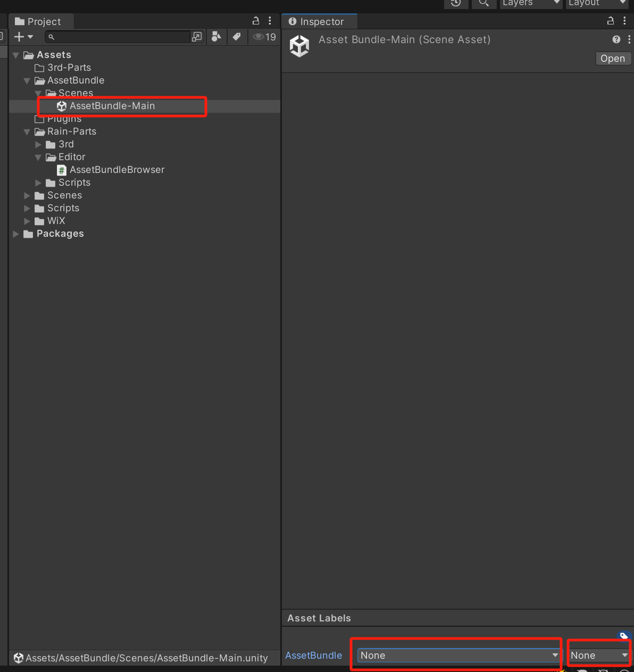Image resolution: width=634 pixels, height=672 pixels.
Task: Click the AssetBundleBrowser C# script icon
Action: pos(62,170)
